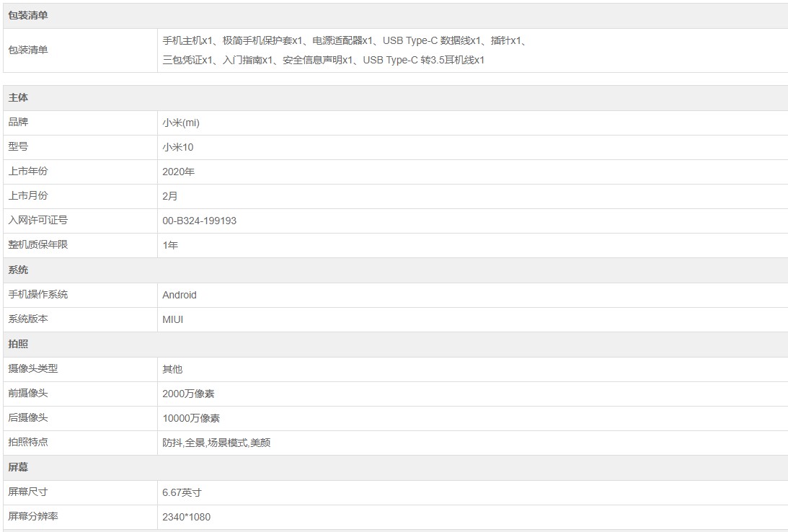788x532 pixels.
Task: Click the rear camera value 10000万像素
Action: pos(192,418)
